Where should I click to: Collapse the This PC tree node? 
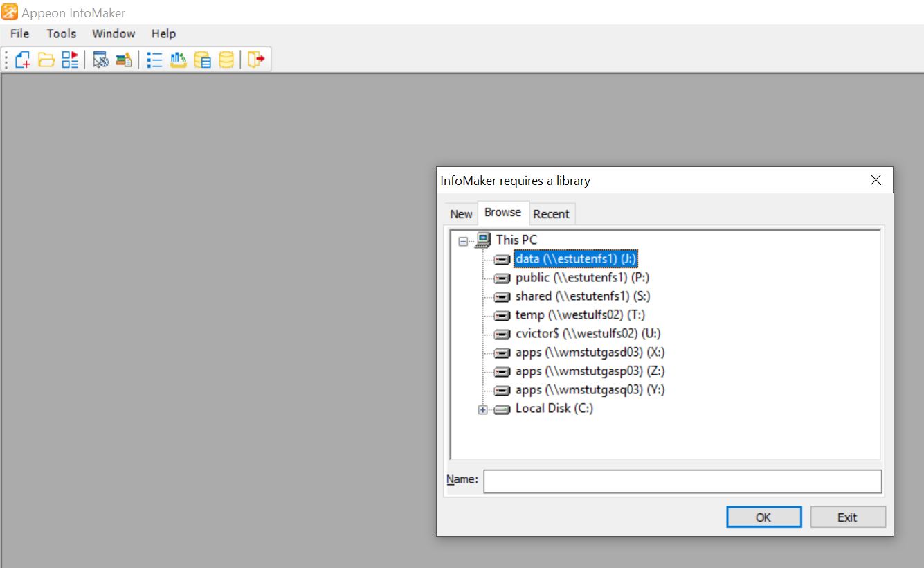(x=463, y=241)
